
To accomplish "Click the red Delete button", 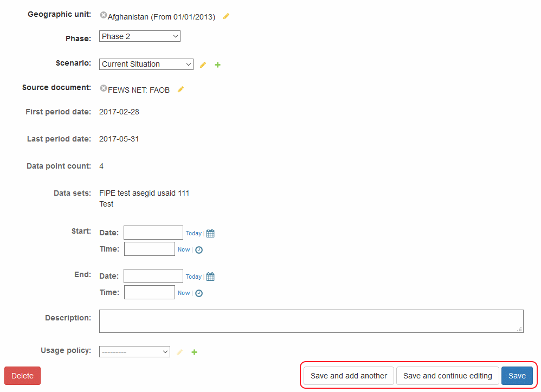I will click(x=22, y=376).
